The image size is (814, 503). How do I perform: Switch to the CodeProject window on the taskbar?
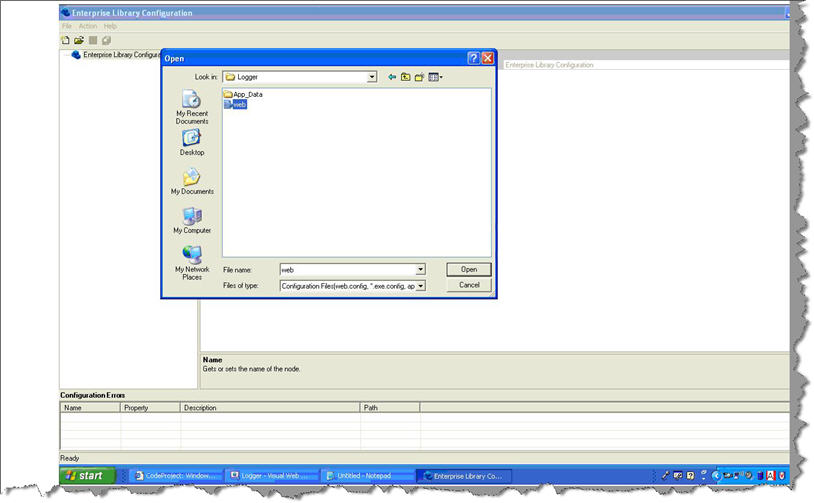point(177,475)
